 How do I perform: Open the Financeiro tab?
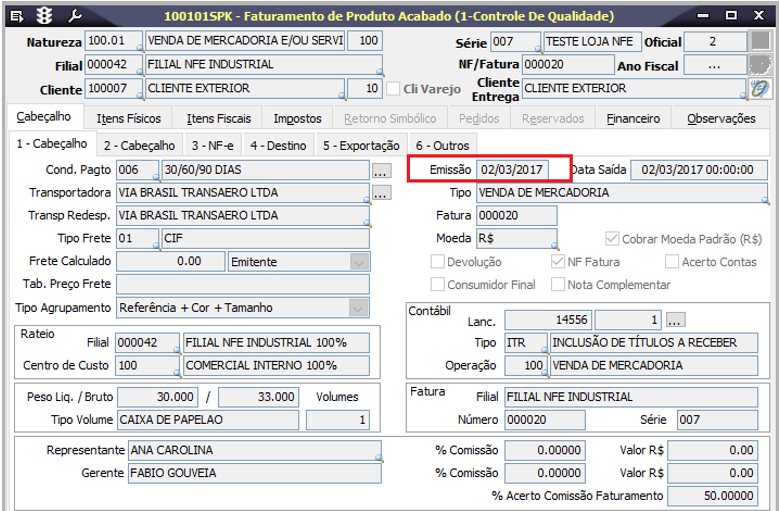[633, 118]
